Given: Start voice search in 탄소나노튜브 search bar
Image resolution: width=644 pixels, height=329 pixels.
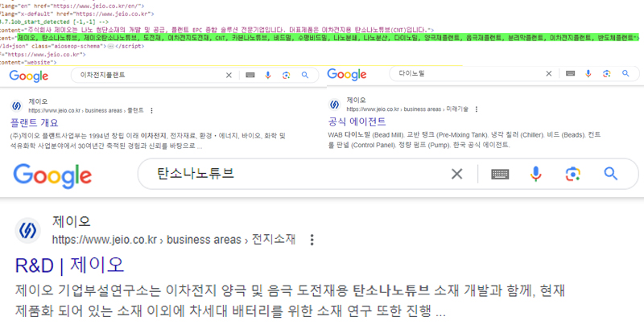Looking at the screenshot, I should pos(535,174).
